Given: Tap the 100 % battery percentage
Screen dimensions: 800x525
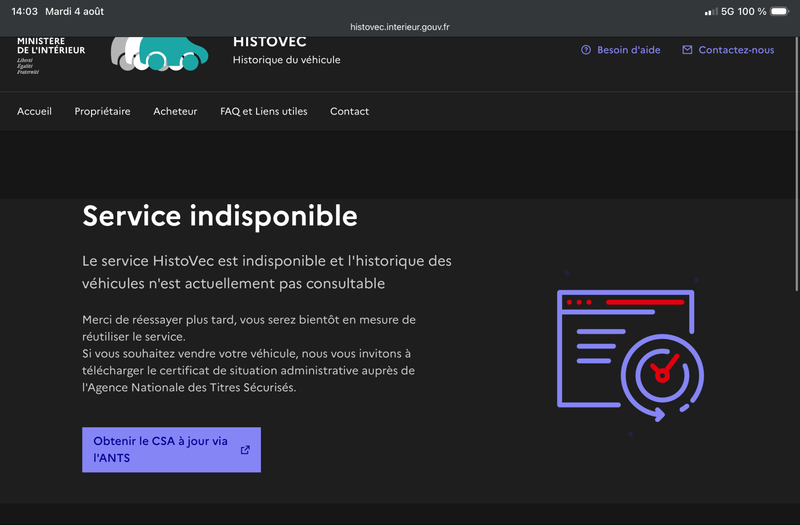Looking at the screenshot, I should click(752, 11).
